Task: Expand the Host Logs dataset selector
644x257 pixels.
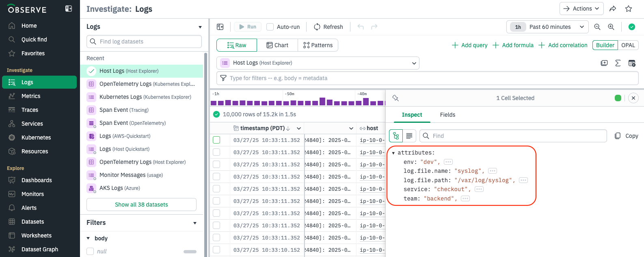Action: click(x=318, y=63)
